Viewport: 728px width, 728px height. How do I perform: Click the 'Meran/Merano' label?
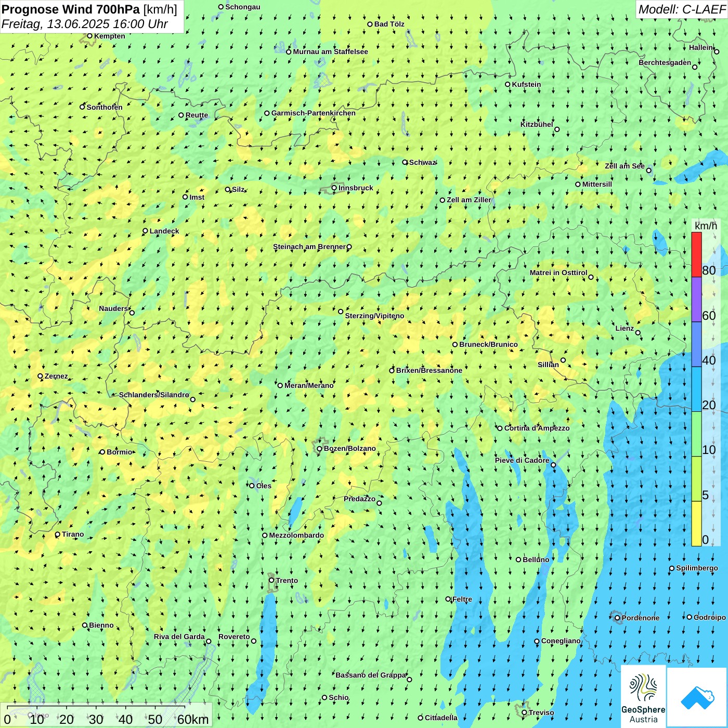click(309, 385)
